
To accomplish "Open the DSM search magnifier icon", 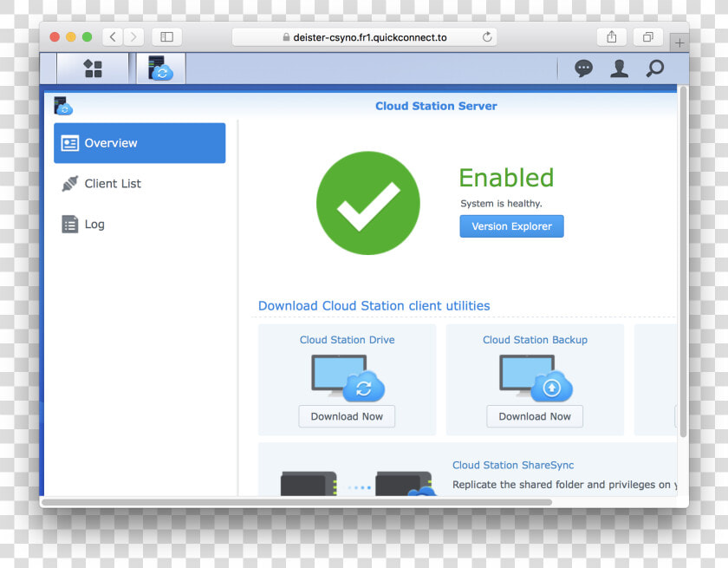I will point(654,69).
